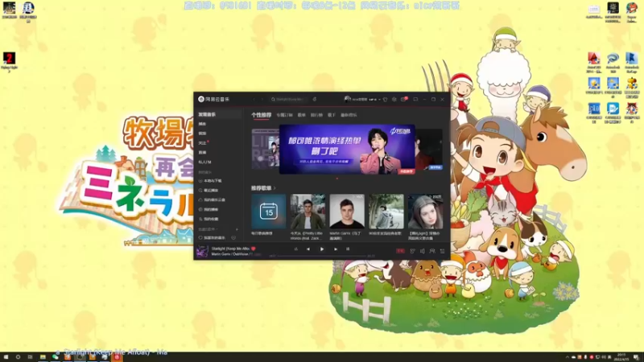
Task: Click the listen-to-identify icon beside search
Action: pos(315,99)
